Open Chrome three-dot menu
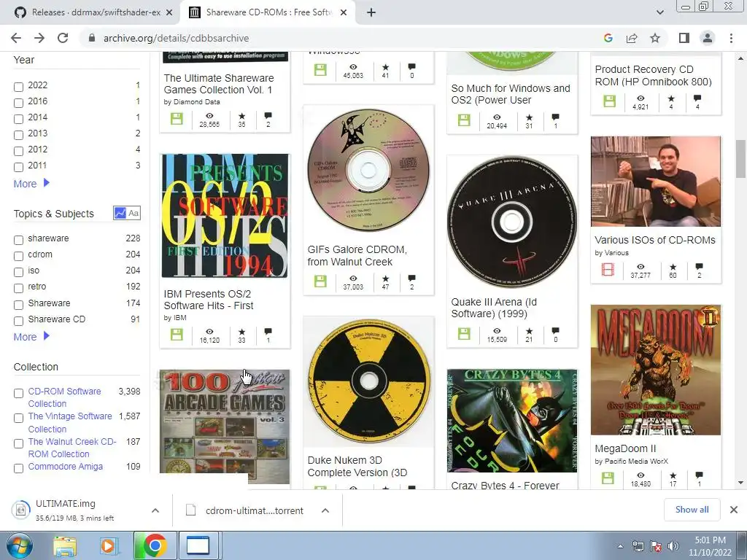The width and height of the screenshot is (747, 560). pyautogui.click(x=731, y=38)
